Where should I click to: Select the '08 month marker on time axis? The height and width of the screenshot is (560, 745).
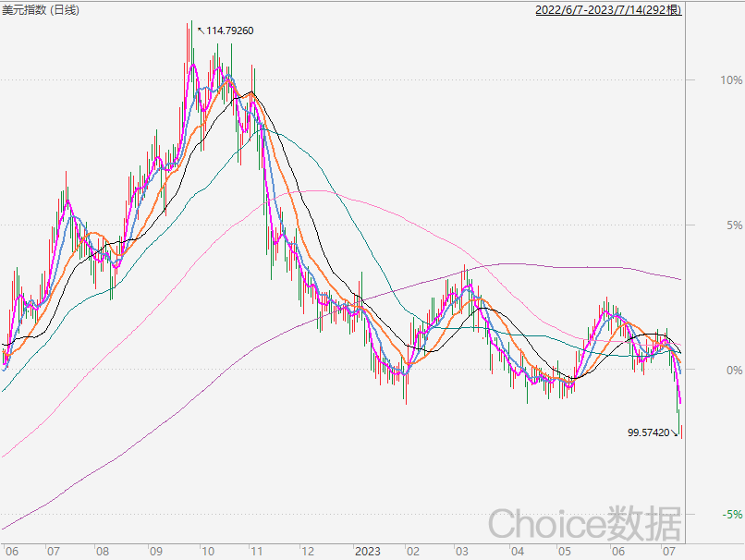pos(103,551)
